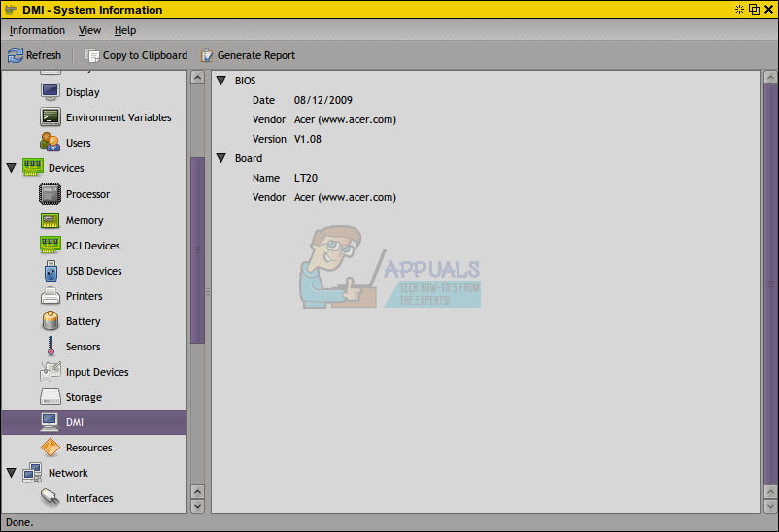Click the Refresh toolbar button

(x=34, y=55)
